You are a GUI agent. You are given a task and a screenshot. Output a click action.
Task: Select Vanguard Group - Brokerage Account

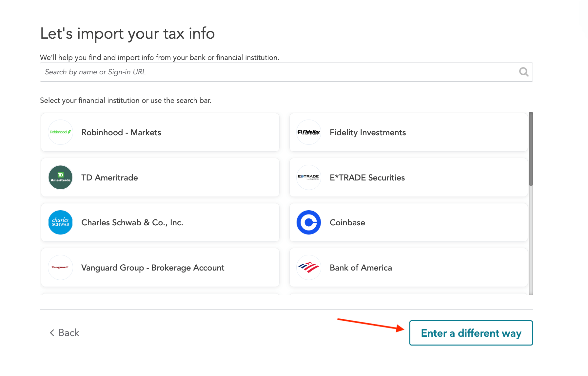[153, 268]
